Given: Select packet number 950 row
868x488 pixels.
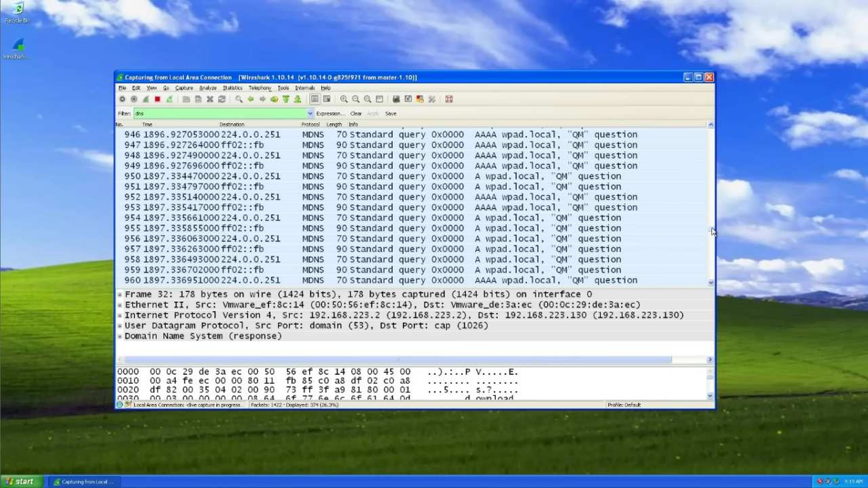Looking at the screenshot, I should click(x=411, y=176).
